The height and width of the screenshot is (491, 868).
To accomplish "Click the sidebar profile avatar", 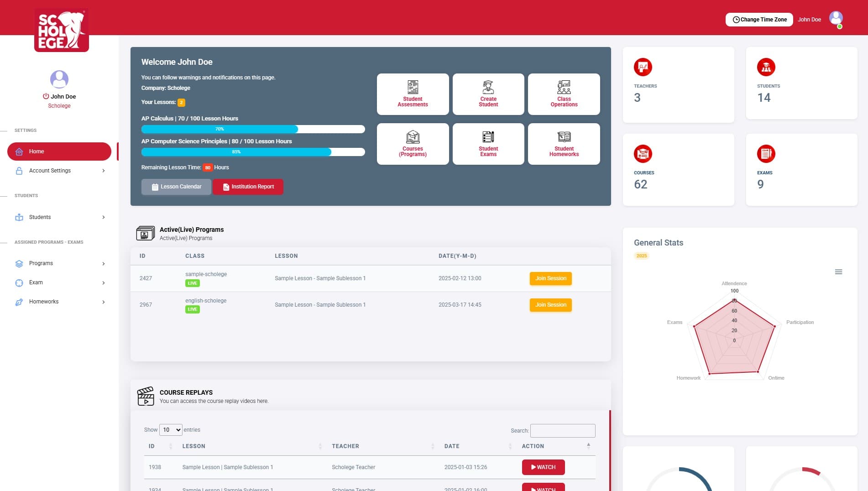I will tap(59, 79).
